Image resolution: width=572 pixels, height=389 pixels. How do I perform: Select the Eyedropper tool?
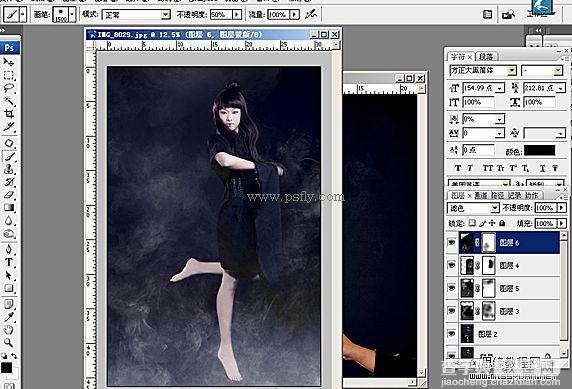coord(8,317)
